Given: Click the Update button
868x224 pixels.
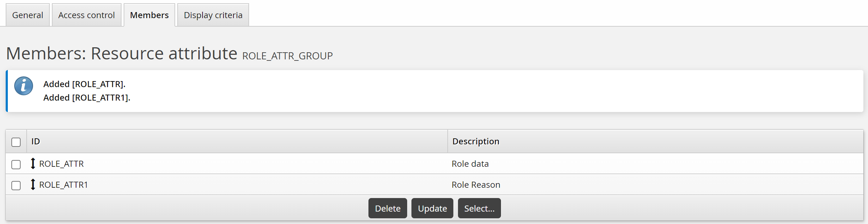Looking at the screenshot, I should pyautogui.click(x=432, y=208).
